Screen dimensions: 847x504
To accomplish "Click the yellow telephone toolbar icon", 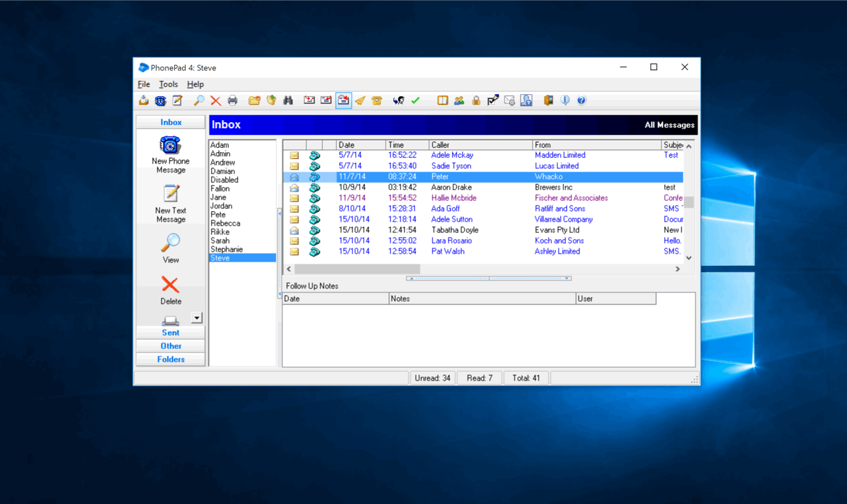I will [377, 101].
